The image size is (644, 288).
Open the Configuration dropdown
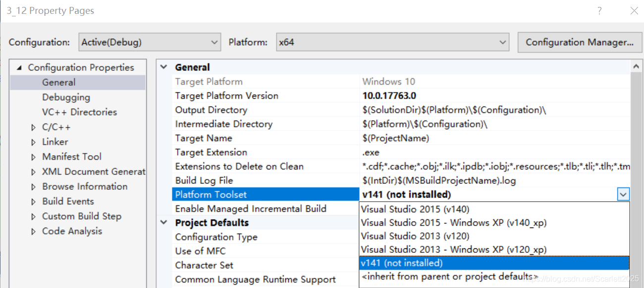tap(215, 42)
